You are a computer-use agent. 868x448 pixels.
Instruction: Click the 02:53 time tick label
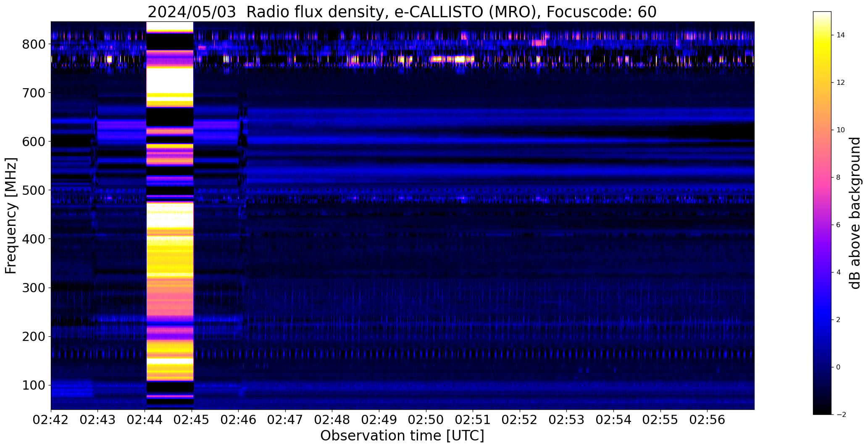pyautogui.click(x=567, y=420)
